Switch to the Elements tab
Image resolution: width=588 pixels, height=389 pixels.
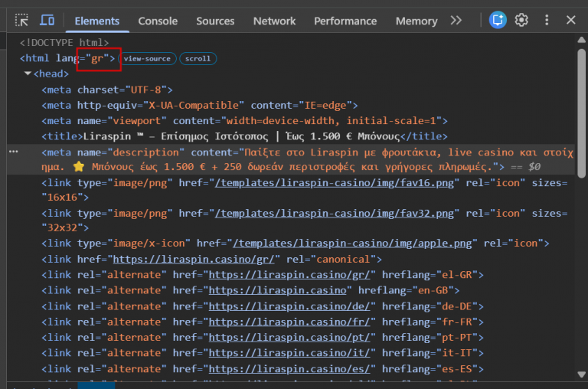click(96, 21)
